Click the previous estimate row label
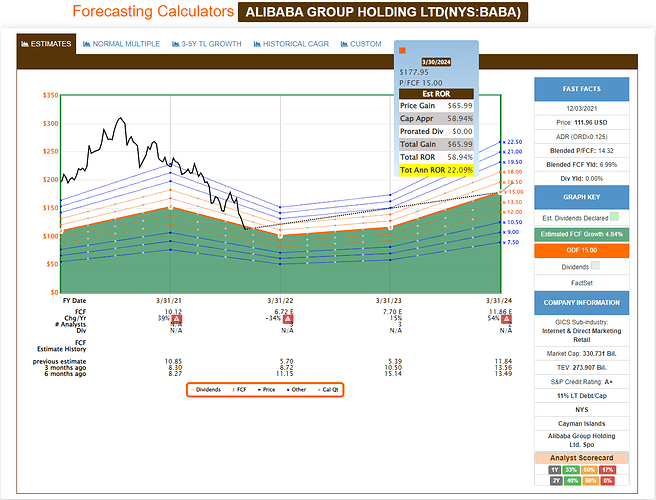656x500 pixels. point(59,362)
